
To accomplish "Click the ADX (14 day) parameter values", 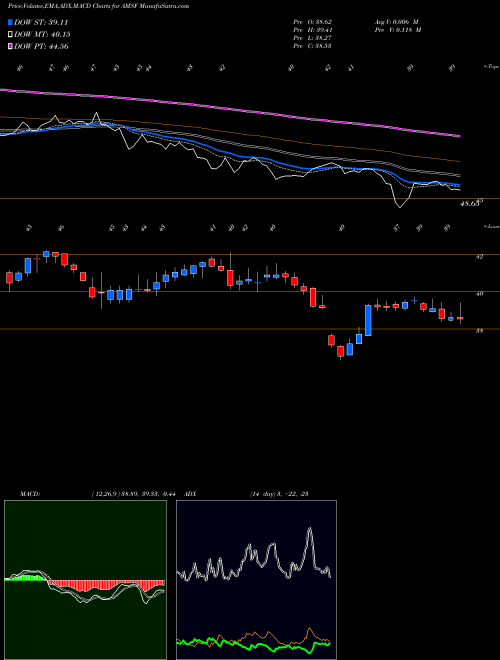I will (279, 494).
